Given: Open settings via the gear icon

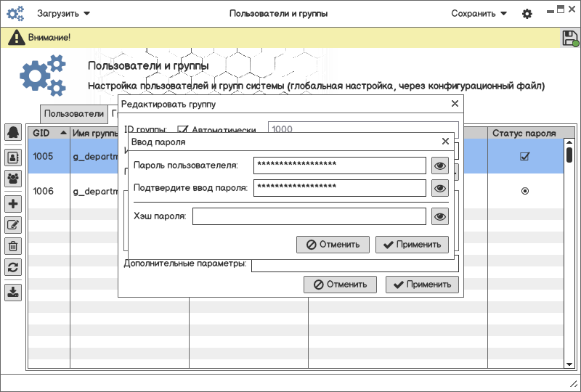Looking at the screenshot, I should click(527, 14).
